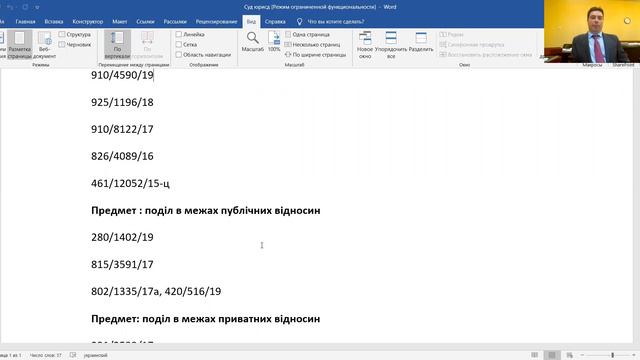Open the Справка tab

275,22
